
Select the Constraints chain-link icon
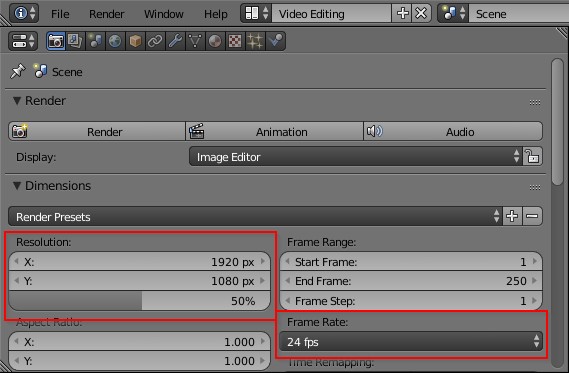click(x=155, y=41)
